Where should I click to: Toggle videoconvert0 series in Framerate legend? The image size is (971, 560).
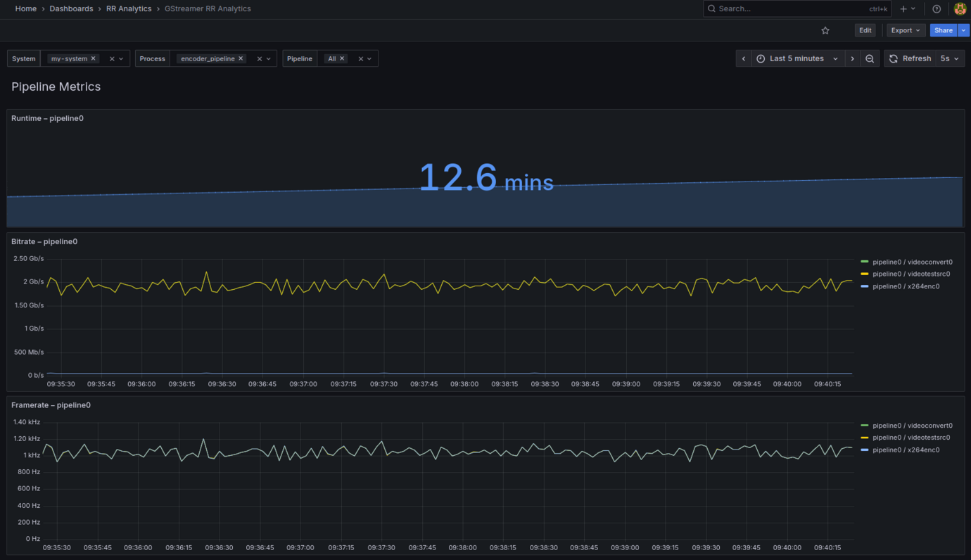tap(913, 426)
